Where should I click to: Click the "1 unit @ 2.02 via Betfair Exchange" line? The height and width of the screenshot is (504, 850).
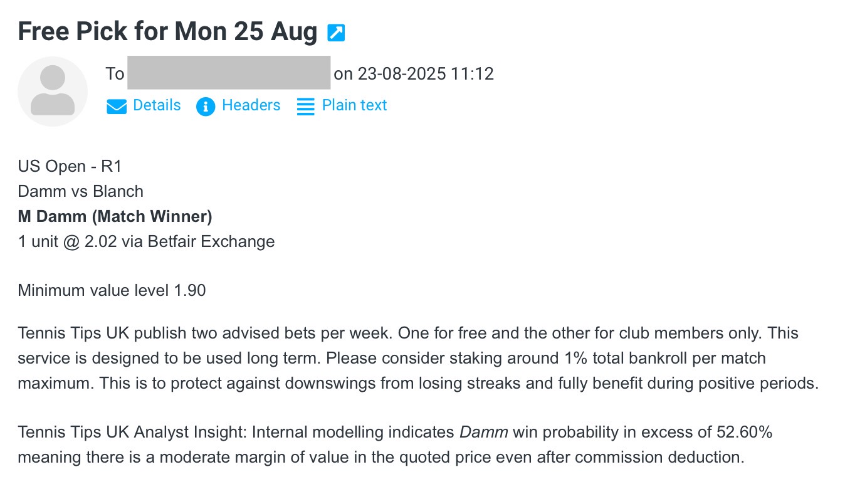(x=146, y=241)
